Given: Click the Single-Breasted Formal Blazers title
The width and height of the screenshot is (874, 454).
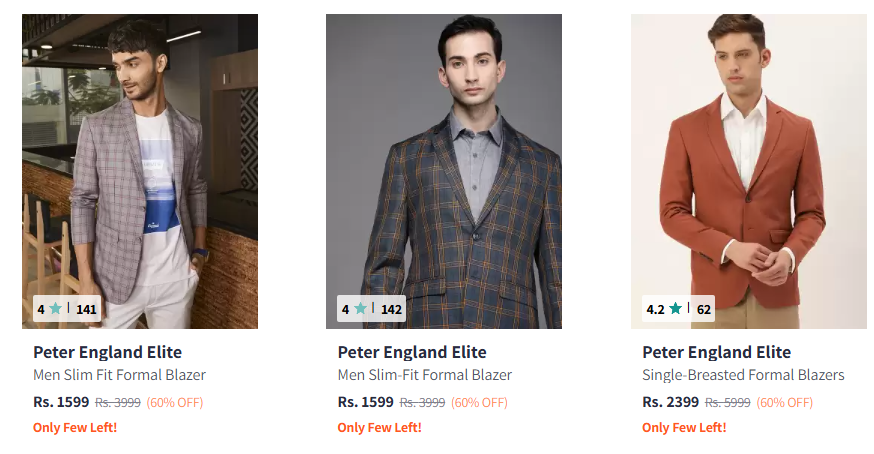Looking at the screenshot, I should click(x=743, y=375).
